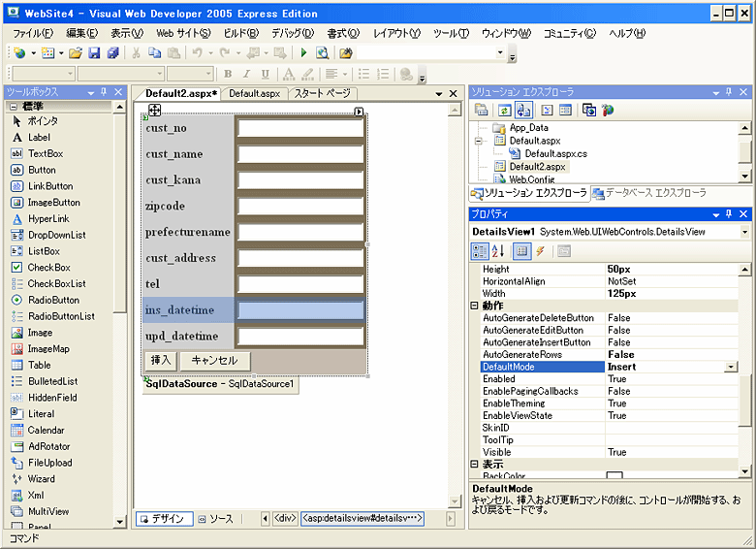
Task: Open the DefaultMode value dropdown
Action: pyautogui.click(x=730, y=368)
